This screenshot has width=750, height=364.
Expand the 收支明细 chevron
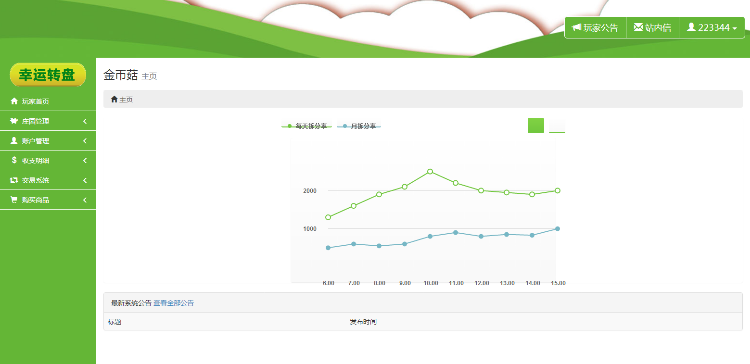[x=85, y=161]
